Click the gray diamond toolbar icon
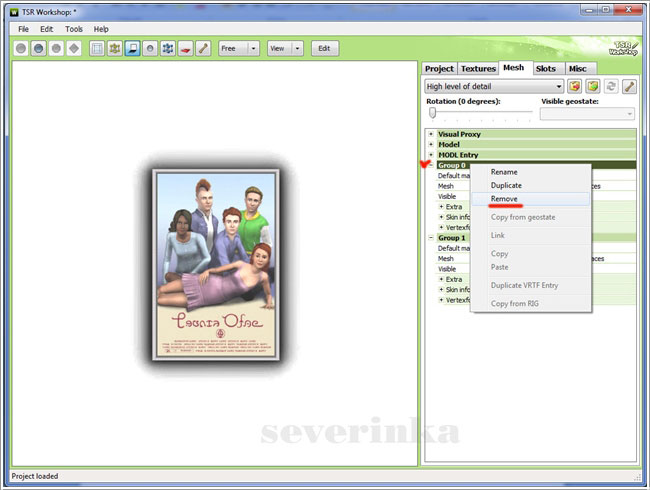 73,48
